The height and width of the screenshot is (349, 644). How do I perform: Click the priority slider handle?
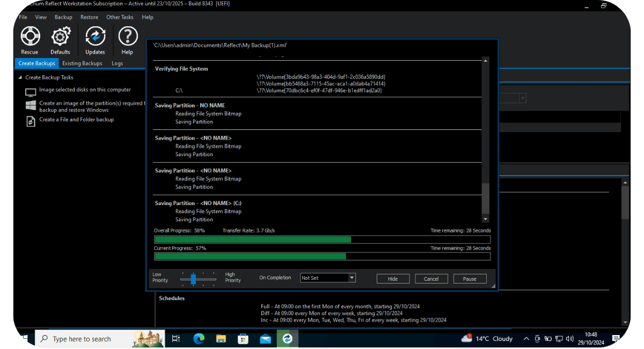pyautogui.click(x=193, y=279)
